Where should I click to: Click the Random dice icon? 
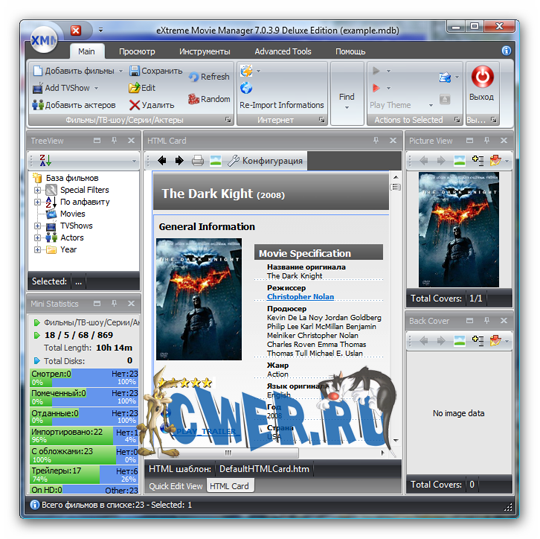click(x=194, y=99)
